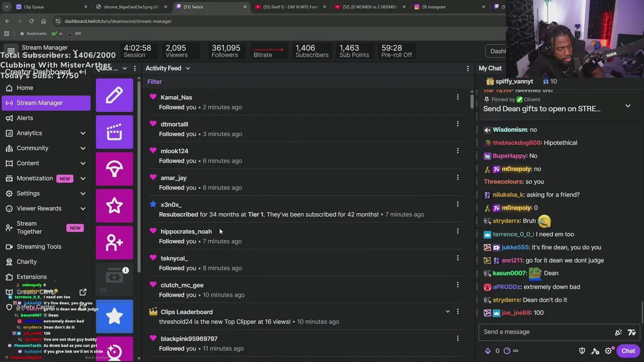Screen dimensions: 644x362
Task: Click the purple Chat send button
Action: pyautogui.click(x=628, y=351)
